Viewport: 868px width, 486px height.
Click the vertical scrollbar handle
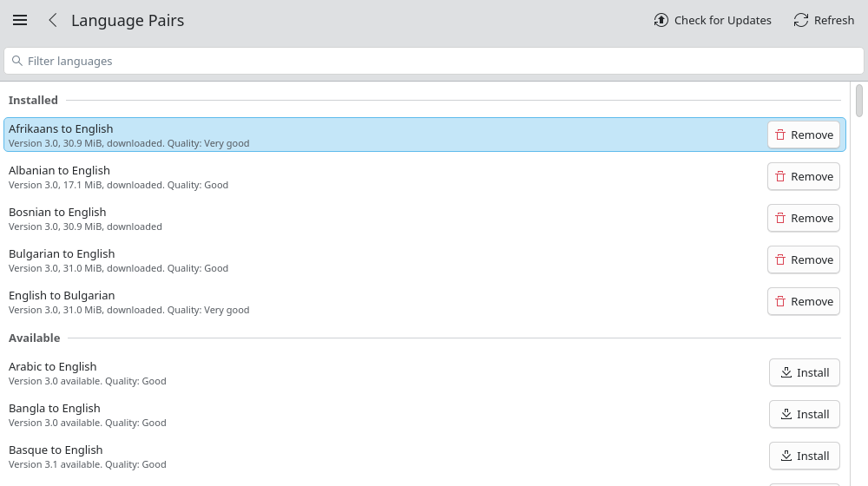[859, 101]
